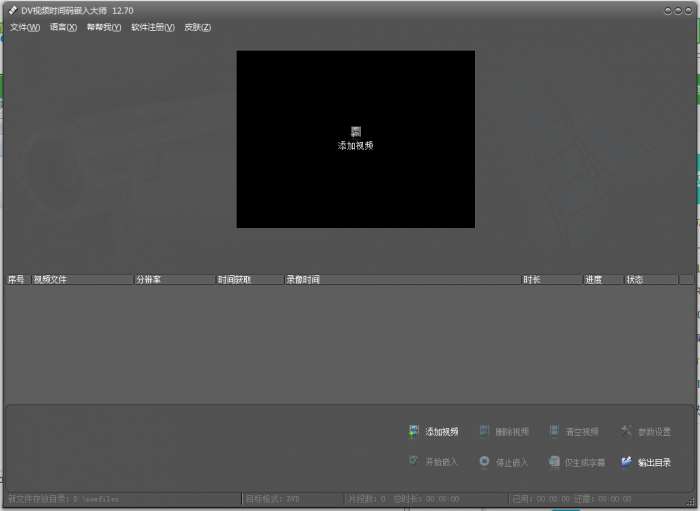Image resolution: width=700 pixels, height=511 pixels.
Task: Click the 删除视频 button
Action: [504, 432]
